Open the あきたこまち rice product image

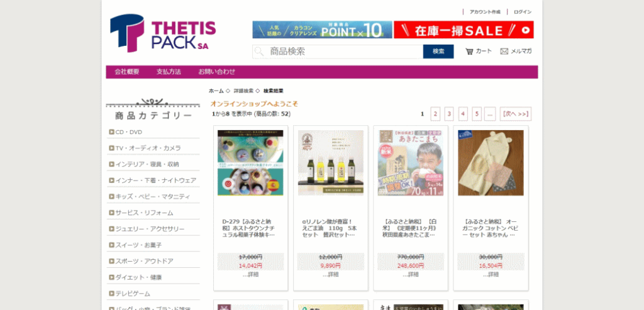pos(410,163)
